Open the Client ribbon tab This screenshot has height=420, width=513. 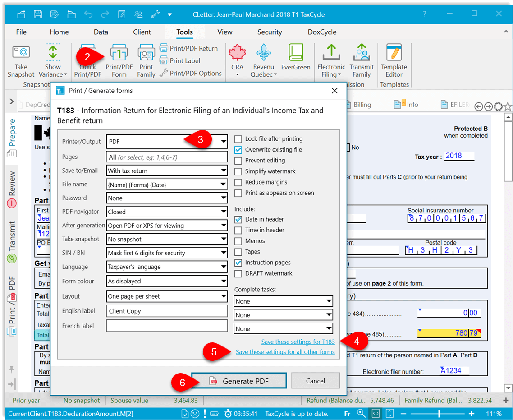pos(142,32)
